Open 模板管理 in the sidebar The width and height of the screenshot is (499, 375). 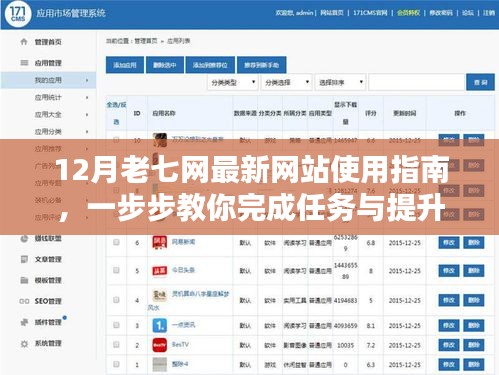48,280
